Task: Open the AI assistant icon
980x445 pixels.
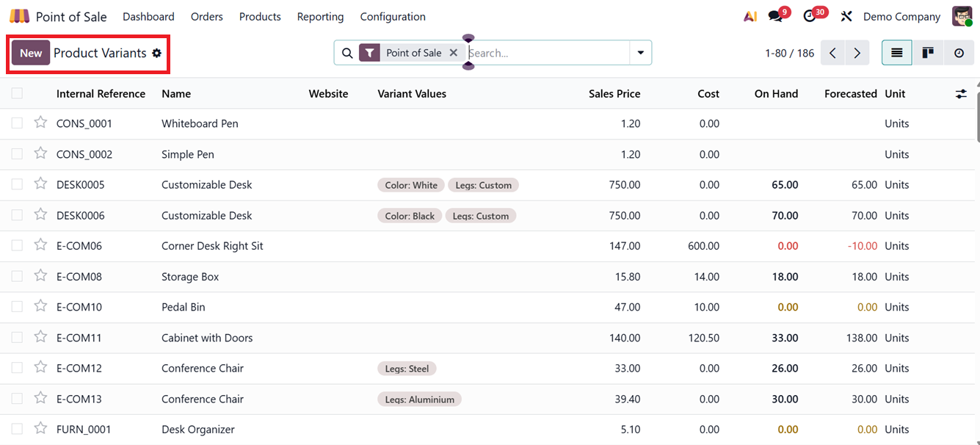Action: 749,15
